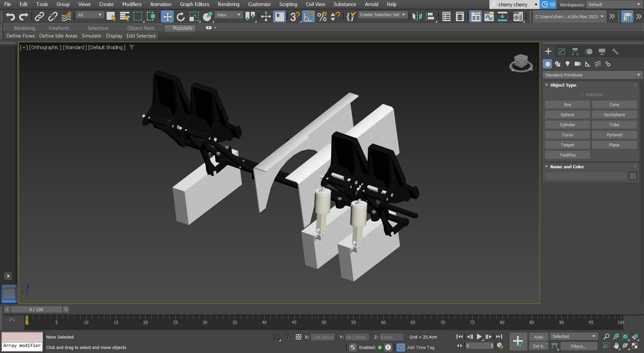Open Create Selection Set dropdown
644x353 pixels.
point(382,14)
